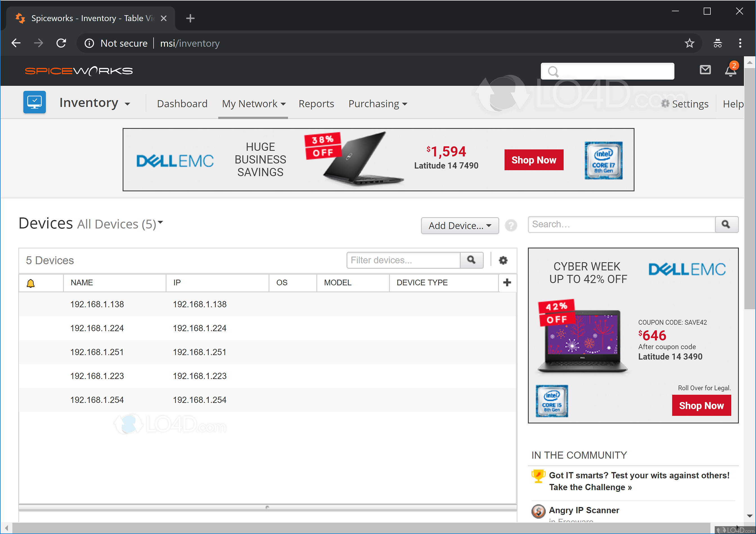Reload the page in browser
The width and height of the screenshot is (756, 534).
tap(61, 43)
